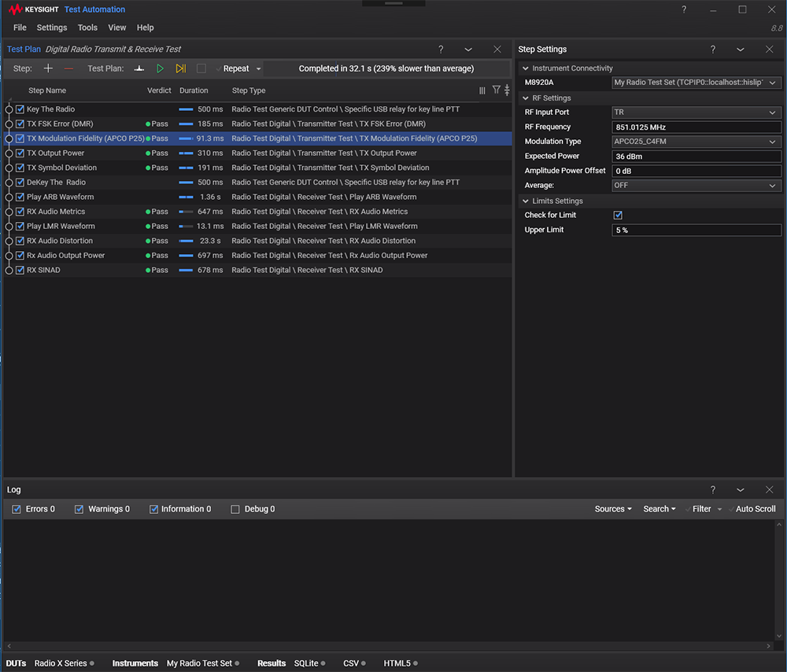Toggle the Check for Limit checkbox
This screenshot has height=672, width=787.
coord(618,216)
